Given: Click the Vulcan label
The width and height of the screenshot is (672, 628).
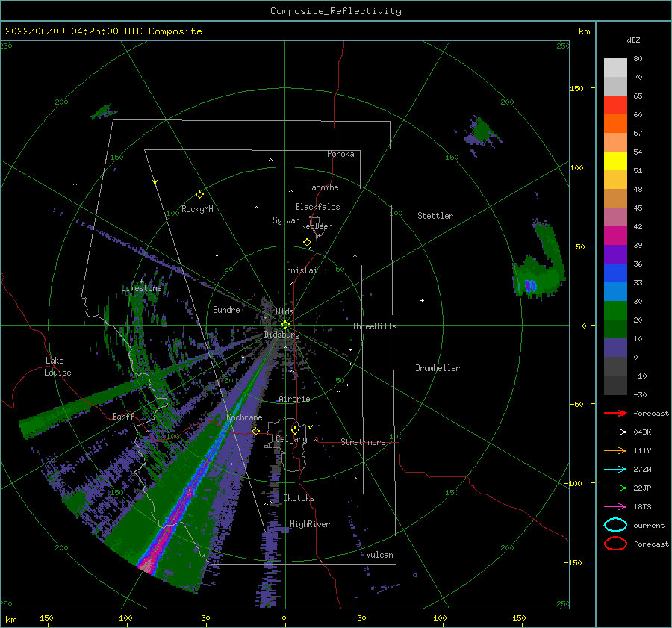Looking at the screenshot, I should [x=379, y=555].
